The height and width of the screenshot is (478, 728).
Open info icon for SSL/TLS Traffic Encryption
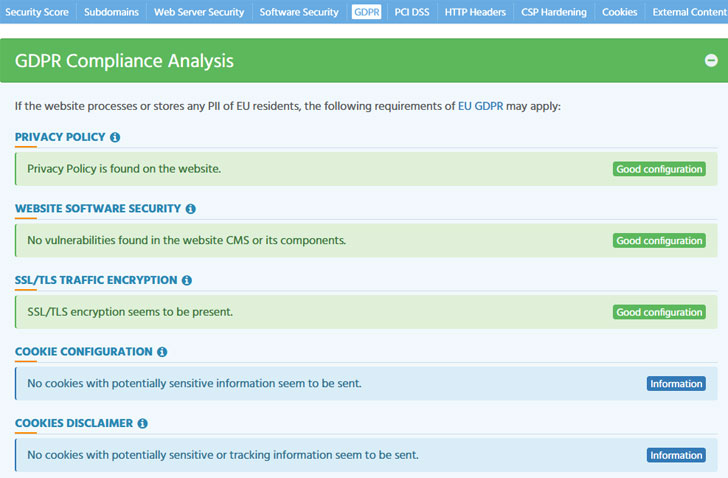click(187, 280)
